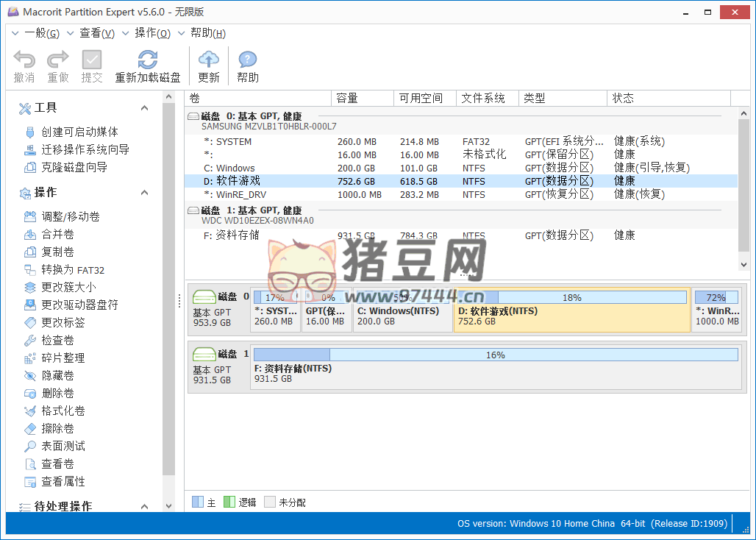Collapse the Pending Operations (待处理操作) section

click(x=144, y=507)
